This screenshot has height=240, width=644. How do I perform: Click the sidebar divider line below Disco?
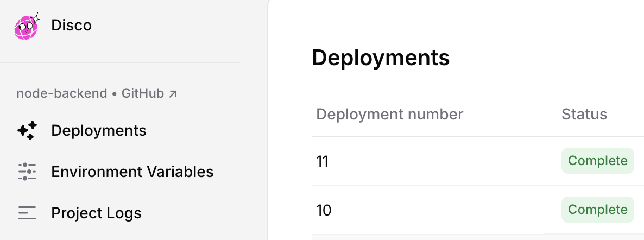[120, 62]
